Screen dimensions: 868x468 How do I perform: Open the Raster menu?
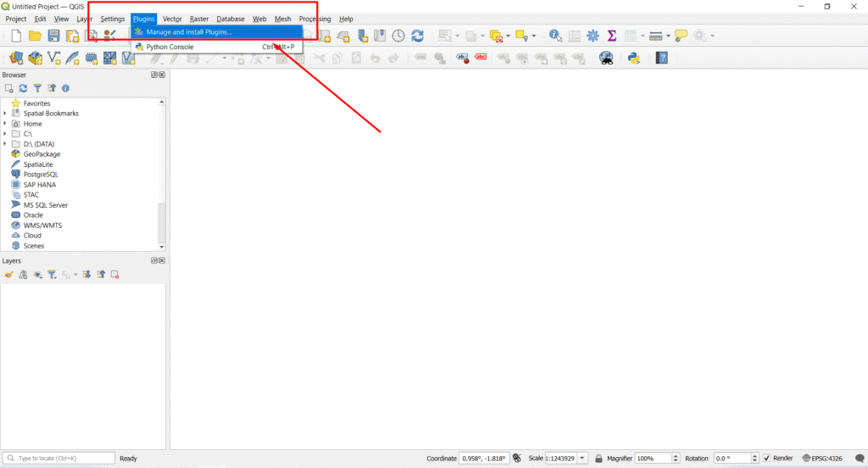198,19
